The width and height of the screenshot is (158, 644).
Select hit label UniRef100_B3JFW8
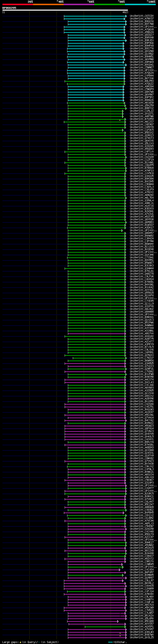(x=142, y=375)
